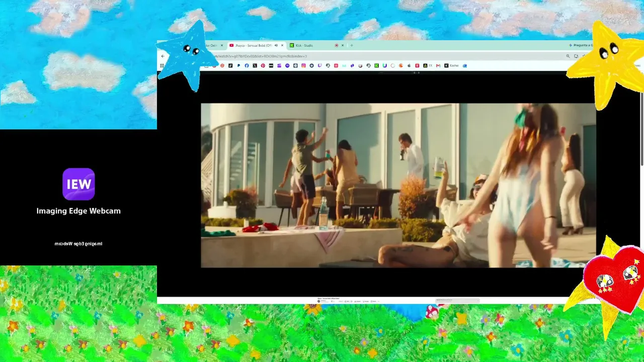644x362 pixels.
Task: Open the green Kick bookmark
Action: click(376, 65)
